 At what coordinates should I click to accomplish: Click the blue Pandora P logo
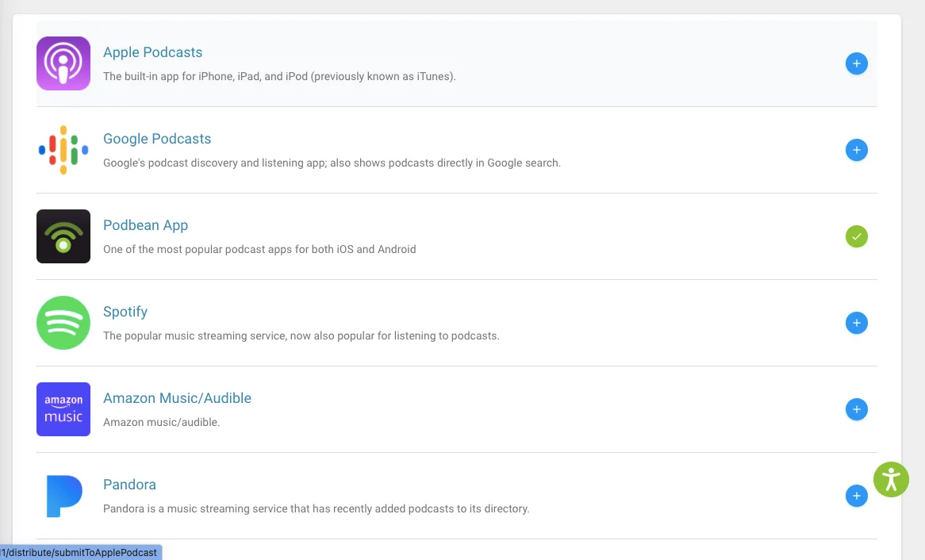[63, 496]
